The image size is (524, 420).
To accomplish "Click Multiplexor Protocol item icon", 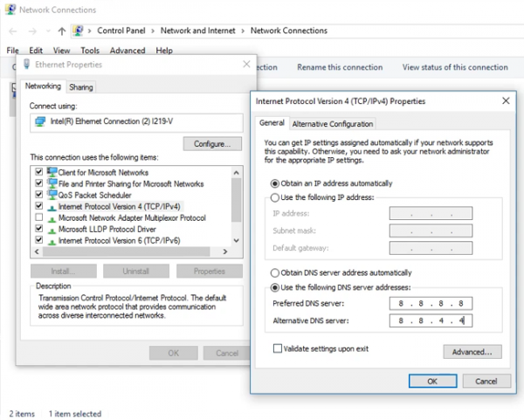I will [52, 219].
